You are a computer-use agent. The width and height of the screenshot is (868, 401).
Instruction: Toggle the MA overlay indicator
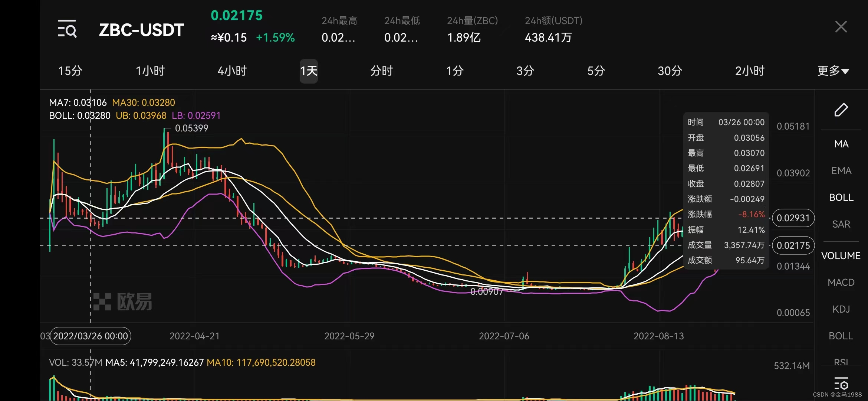click(841, 144)
